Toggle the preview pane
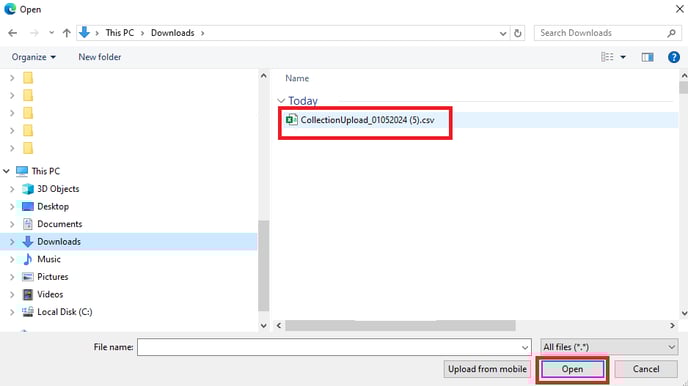Viewport: 688px width, 386px height. (647, 57)
